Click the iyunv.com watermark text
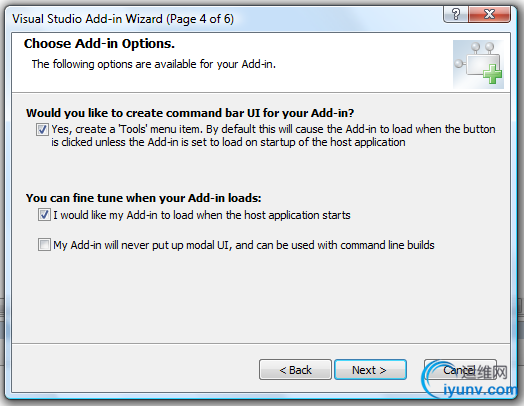 click(480, 390)
